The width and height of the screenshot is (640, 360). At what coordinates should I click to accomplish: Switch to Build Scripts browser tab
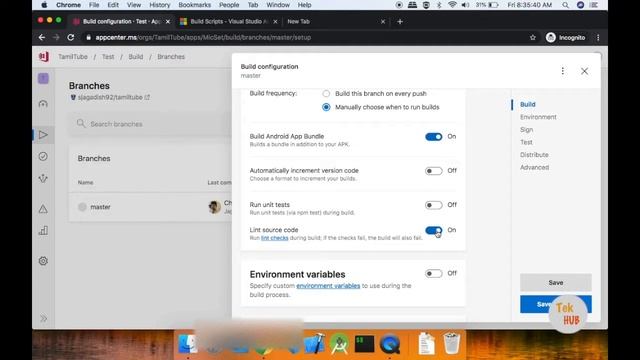click(228, 22)
